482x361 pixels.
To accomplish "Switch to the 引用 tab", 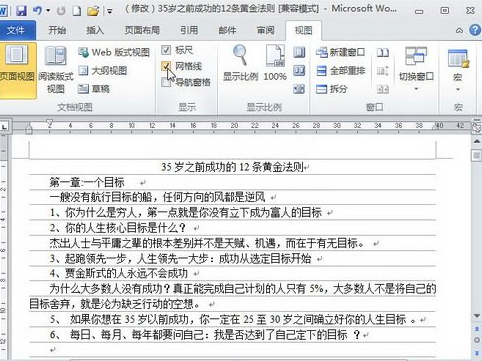I will pos(189,30).
